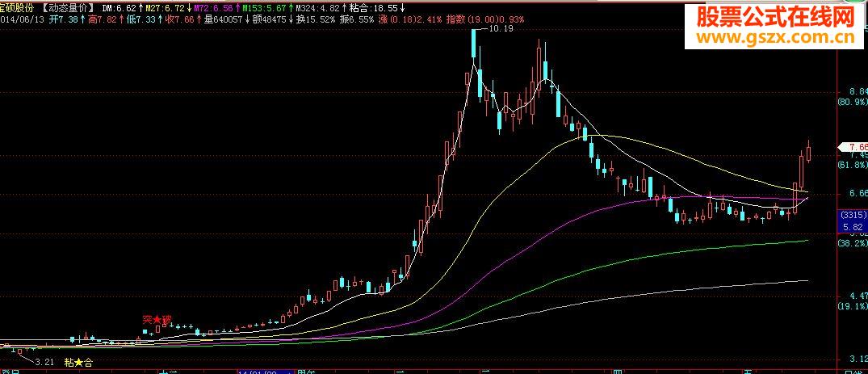Select the 3.21 lowest price label
This screenshot has width=868, height=374.
coord(45,363)
